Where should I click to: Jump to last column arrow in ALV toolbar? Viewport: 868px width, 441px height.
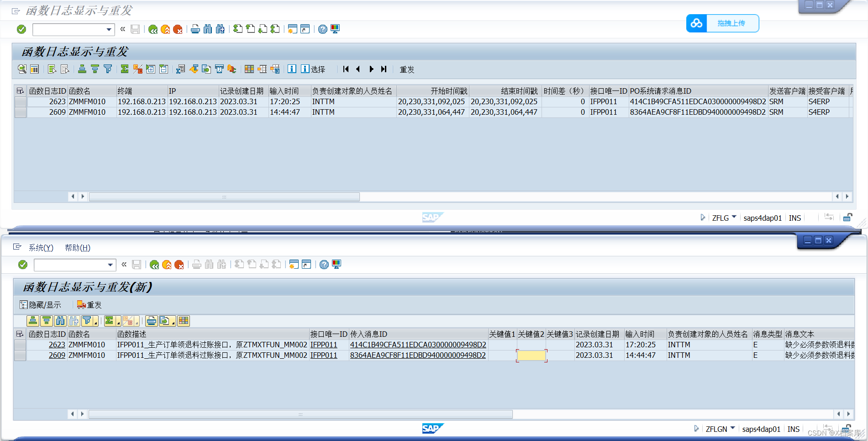click(x=384, y=69)
